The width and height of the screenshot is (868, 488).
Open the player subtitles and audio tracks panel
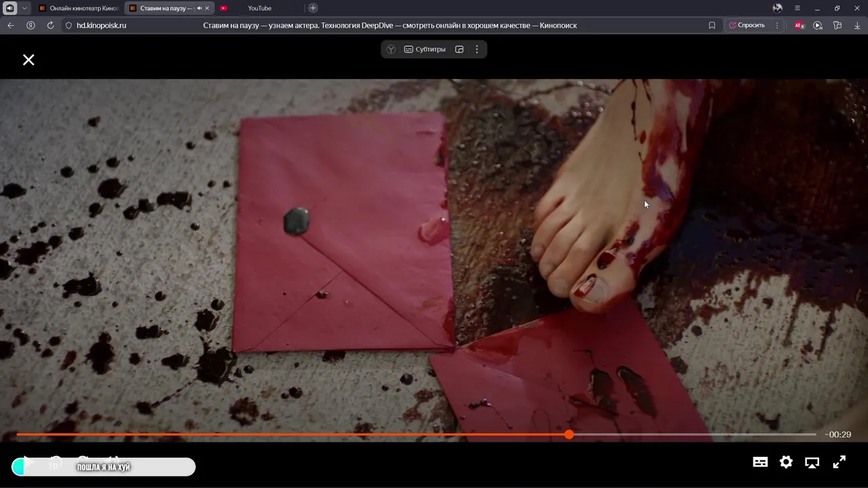760,462
